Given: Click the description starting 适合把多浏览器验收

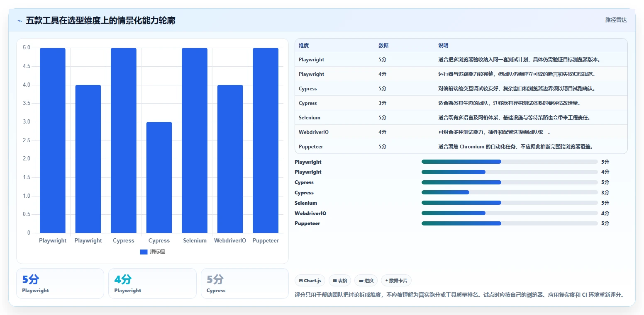Looking at the screenshot, I should (520, 60).
